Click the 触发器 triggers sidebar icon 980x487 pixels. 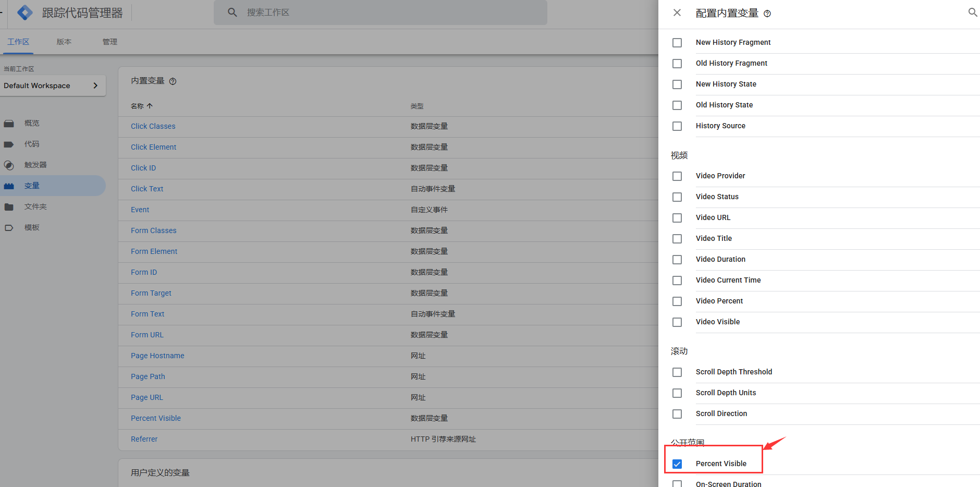coord(9,165)
